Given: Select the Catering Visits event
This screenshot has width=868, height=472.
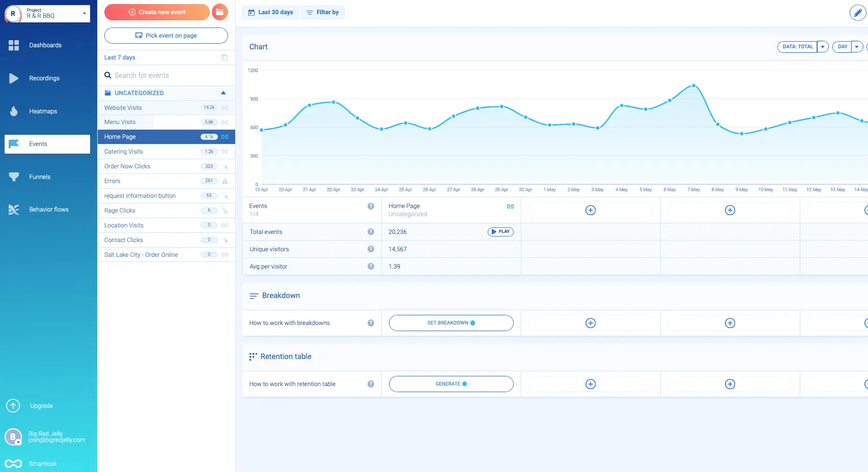Looking at the screenshot, I should point(123,151).
